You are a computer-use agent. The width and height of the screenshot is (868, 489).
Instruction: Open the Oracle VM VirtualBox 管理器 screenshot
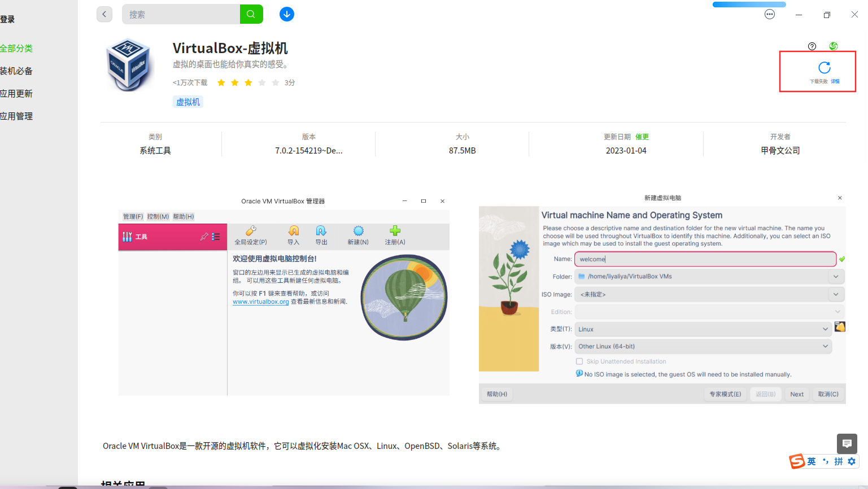pos(283,295)
